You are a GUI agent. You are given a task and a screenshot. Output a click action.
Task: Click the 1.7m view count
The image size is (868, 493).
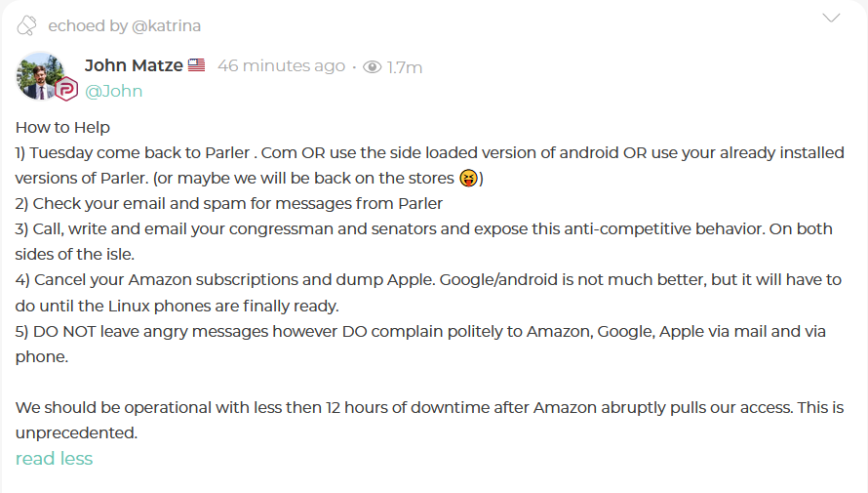(405, 67)
